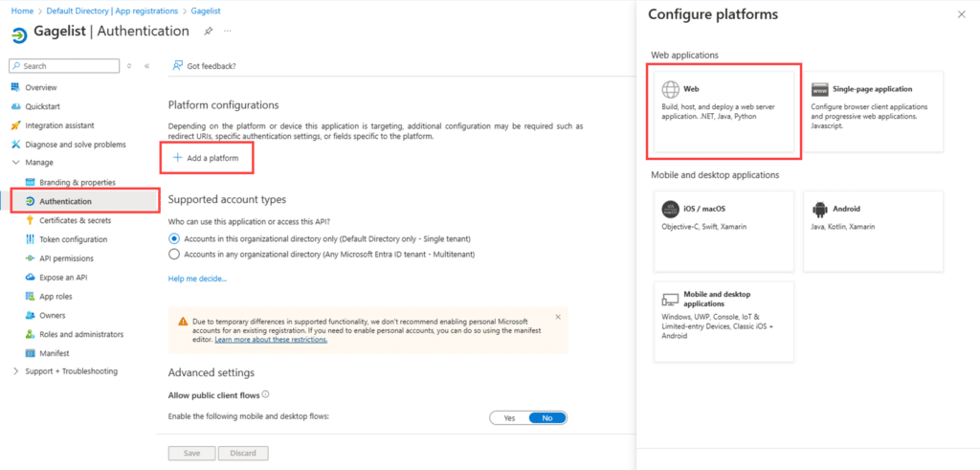This screenshot has width=980, height=470.
Task: Collapse the sidebar menu with double chevron
Action: coord(146,66)
